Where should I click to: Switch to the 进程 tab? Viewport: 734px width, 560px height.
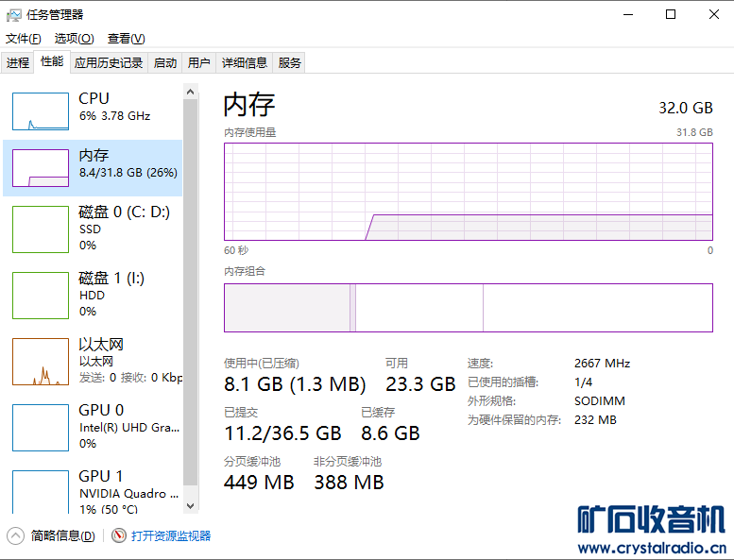coord(18,63)
